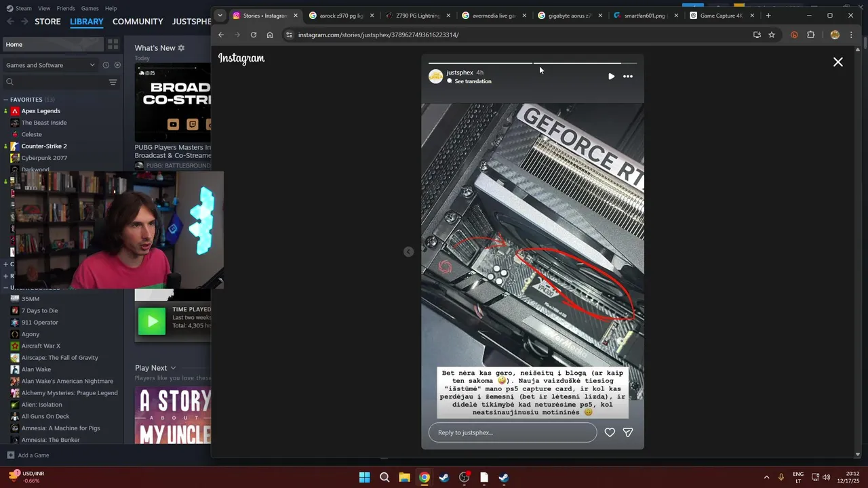Screen dimensions: 868x488
Task: Bookmark this page with star icon
Action: pyautogui.click(x=772, y=35)
